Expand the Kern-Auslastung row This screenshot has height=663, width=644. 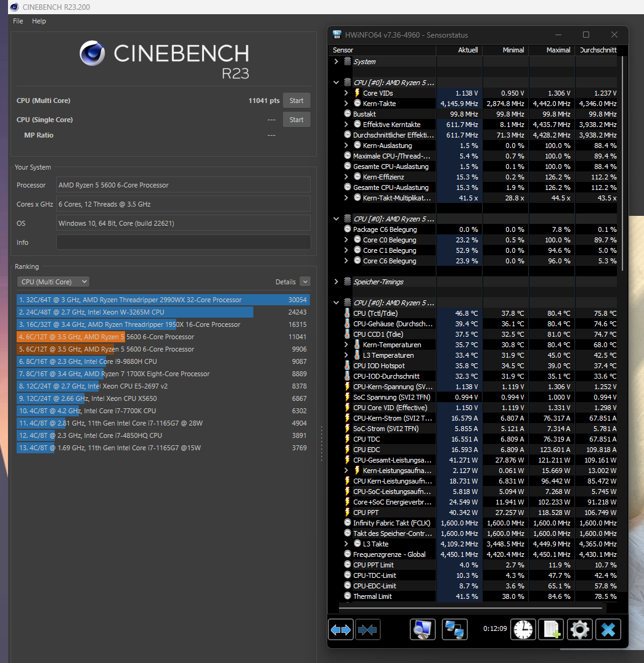[346, 146]
